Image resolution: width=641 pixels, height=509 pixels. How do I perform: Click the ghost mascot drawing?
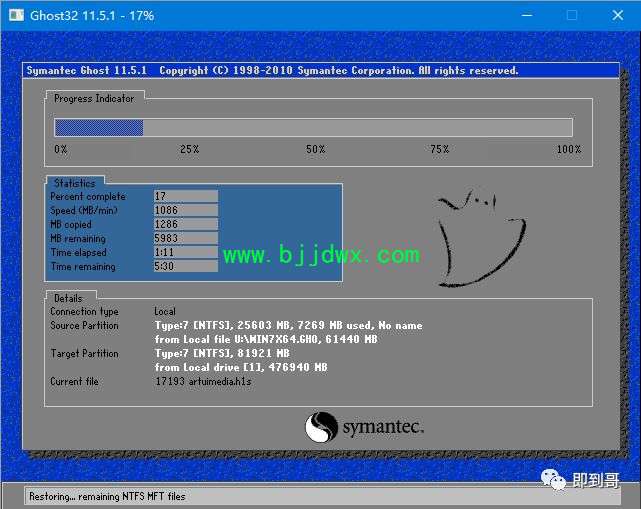tap(481, 238)
